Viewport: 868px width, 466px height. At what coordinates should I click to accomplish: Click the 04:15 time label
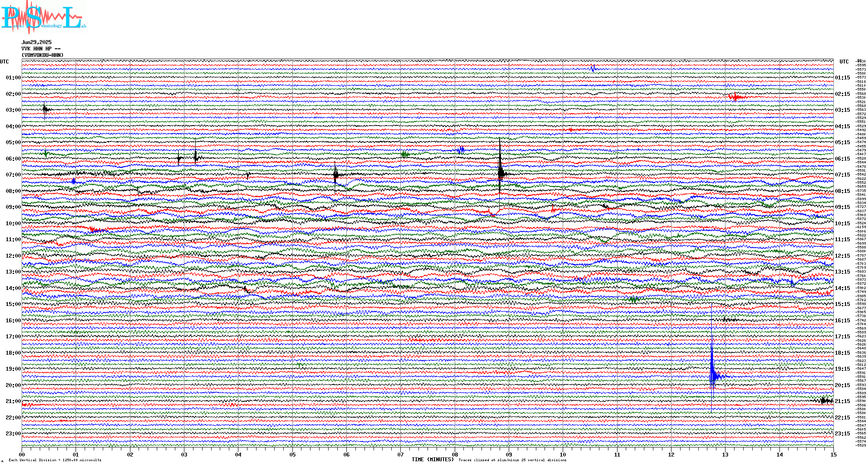point(843,126)
